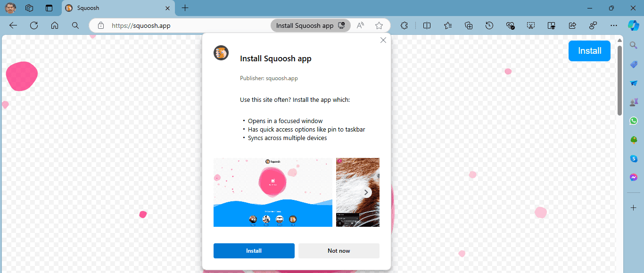Open sidebar Shopping tag

(x=634, y=64)
